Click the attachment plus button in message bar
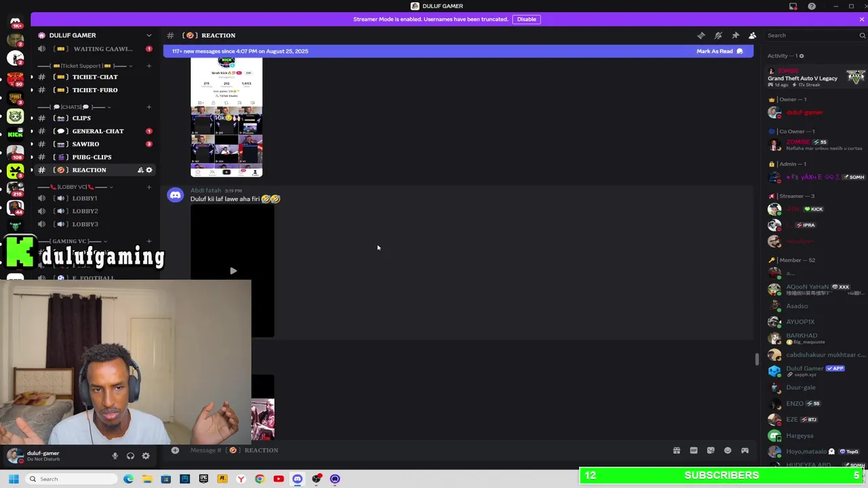868x488 pixels. pyautogui.click(x=175, y=450)
